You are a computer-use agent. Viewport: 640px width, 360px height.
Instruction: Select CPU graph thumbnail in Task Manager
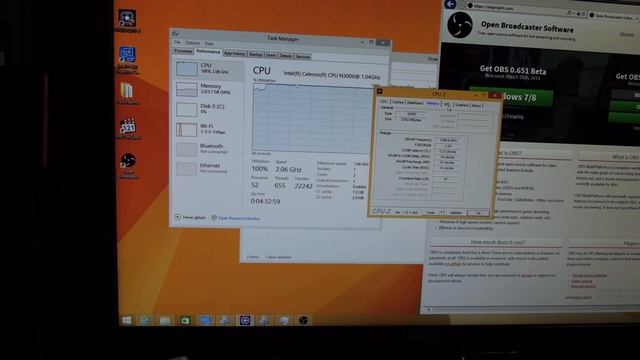pyautogui.click(x=187, y=69)
